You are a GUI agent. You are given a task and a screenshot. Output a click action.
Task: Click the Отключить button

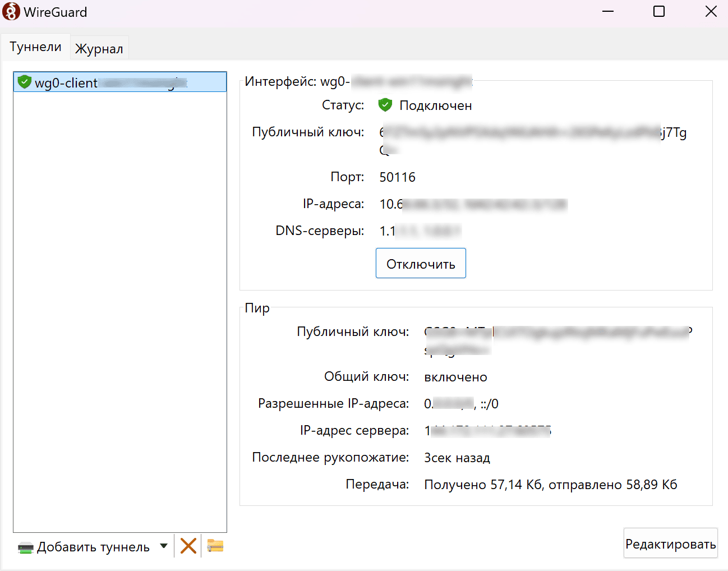(421, 264)
